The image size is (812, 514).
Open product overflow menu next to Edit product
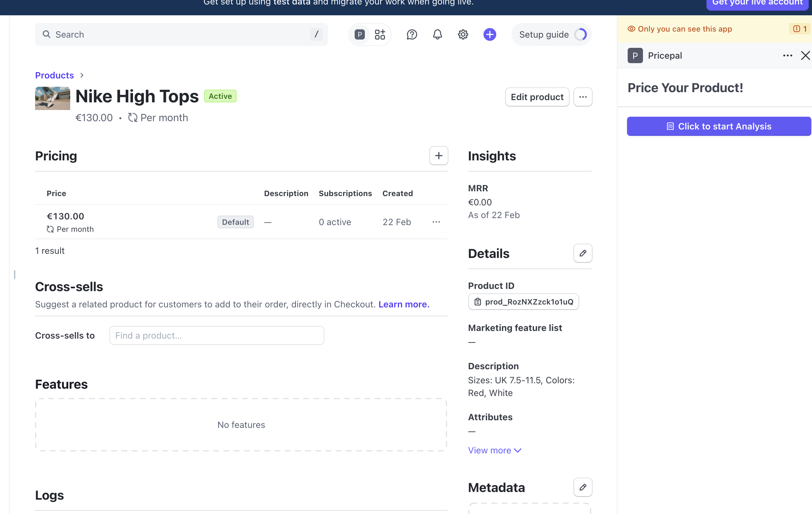coord(583,97)
